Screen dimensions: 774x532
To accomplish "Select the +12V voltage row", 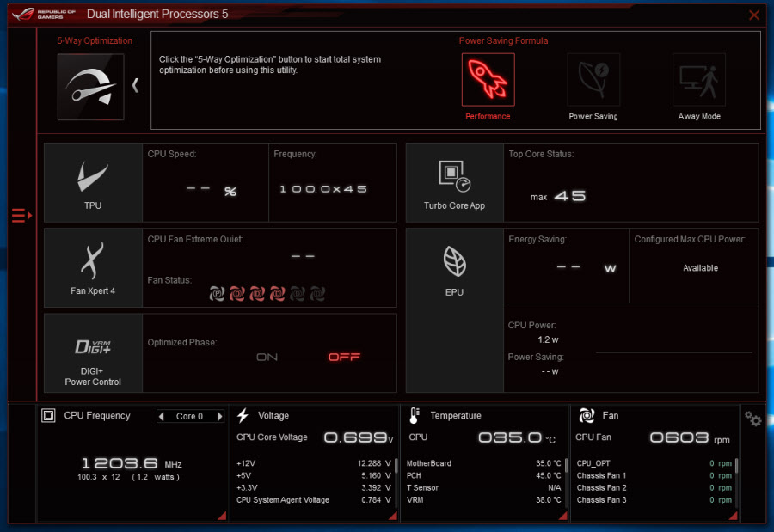I will click(x=314, y=463).
